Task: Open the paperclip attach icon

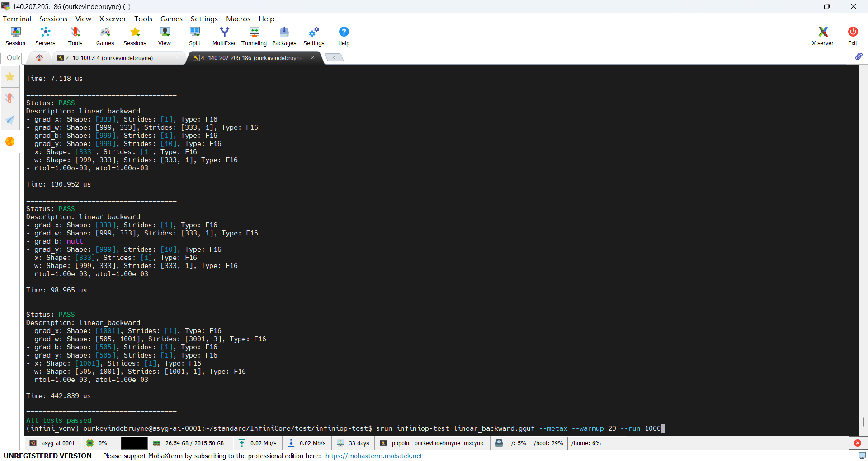Action: coord(859,57)
